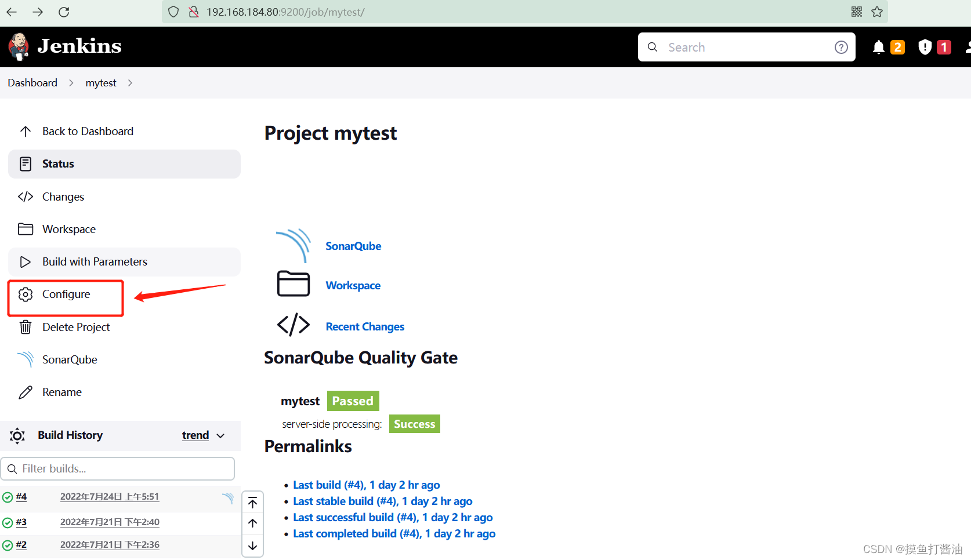Screen dimensions: 971x560
Task: Start Build with Parameters
Action: click(124, 262)
